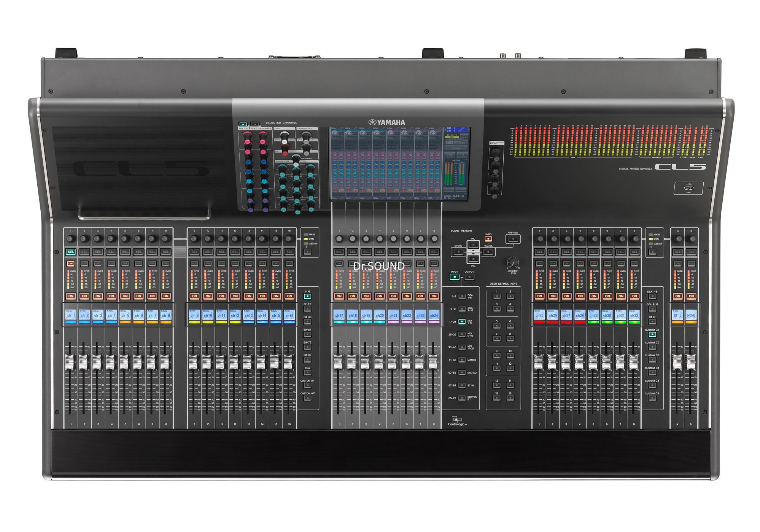Viewport: 760px width, 532px height.
Task: Click the lit UNDO key
Action: [x=488, y=239]
